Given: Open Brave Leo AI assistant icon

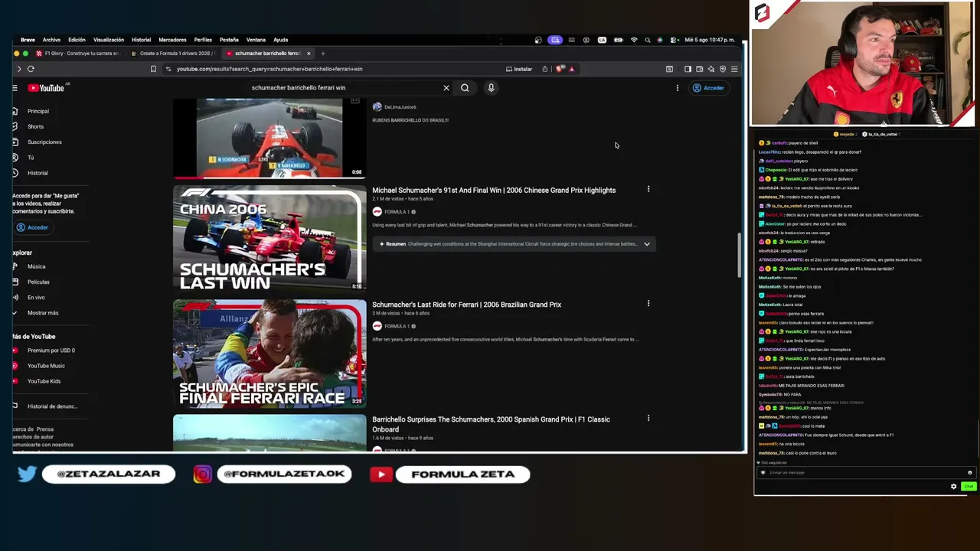Looking at the screenshot, I should (x=710, y=69).
